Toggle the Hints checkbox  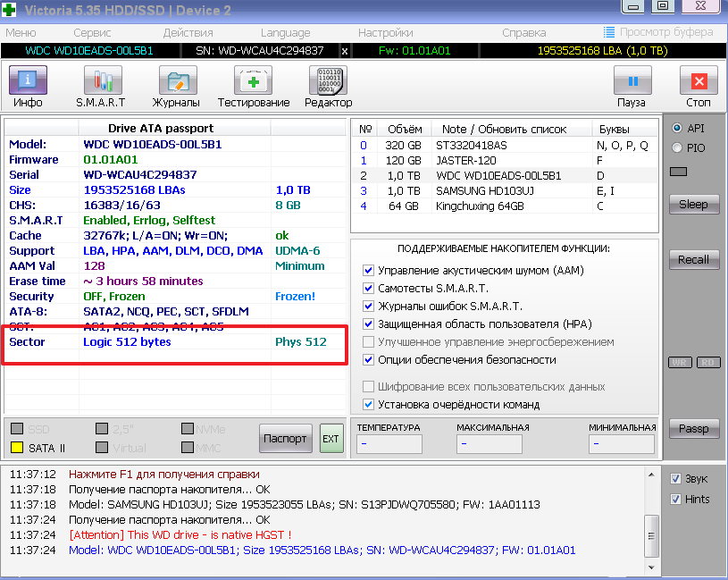click(x=675, y=500)
